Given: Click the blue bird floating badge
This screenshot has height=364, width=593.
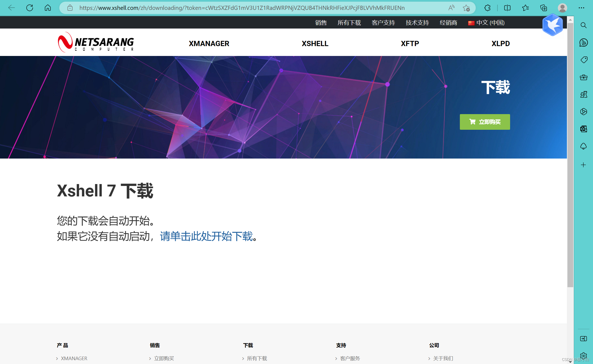Looking at the screenshot, I should click(x=552, y=25).
